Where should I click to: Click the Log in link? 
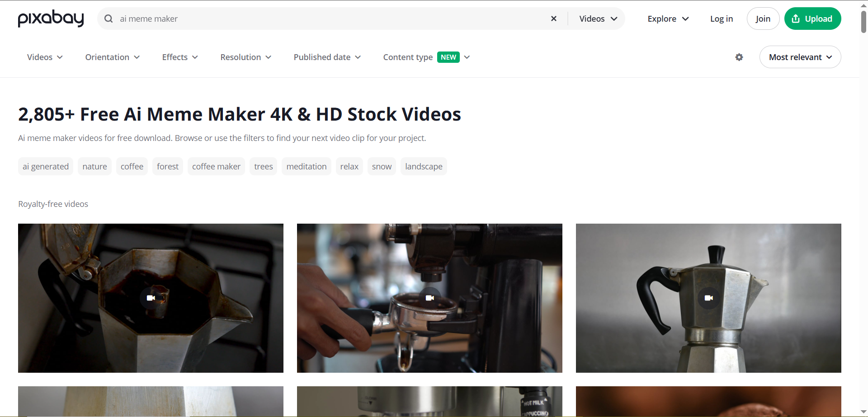click(x=721, y=19)
